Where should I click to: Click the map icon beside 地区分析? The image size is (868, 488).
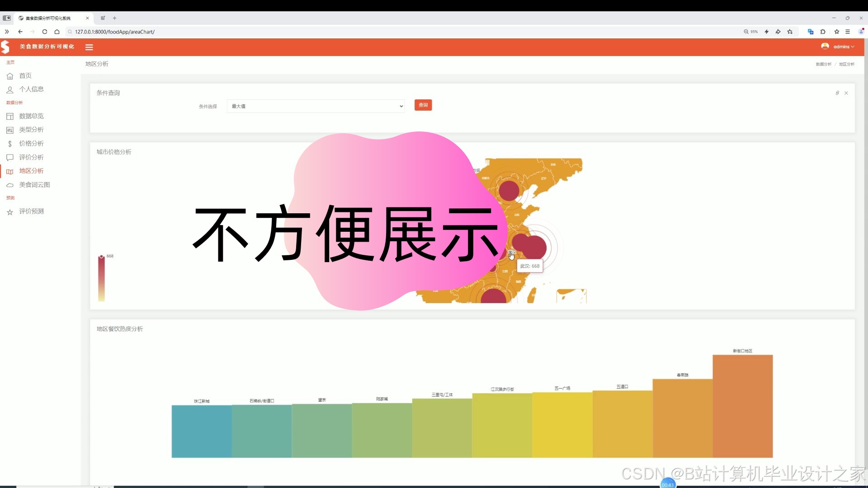coord(10,171)
